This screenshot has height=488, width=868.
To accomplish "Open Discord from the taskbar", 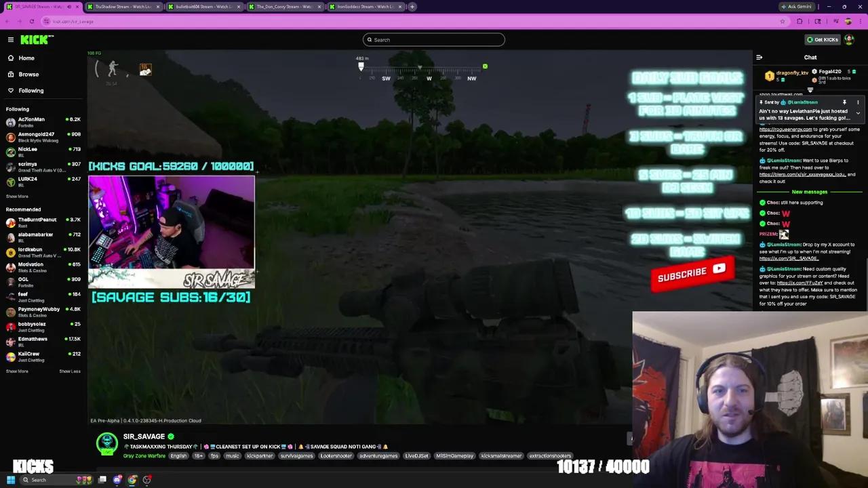I will [x=117, y=480].
